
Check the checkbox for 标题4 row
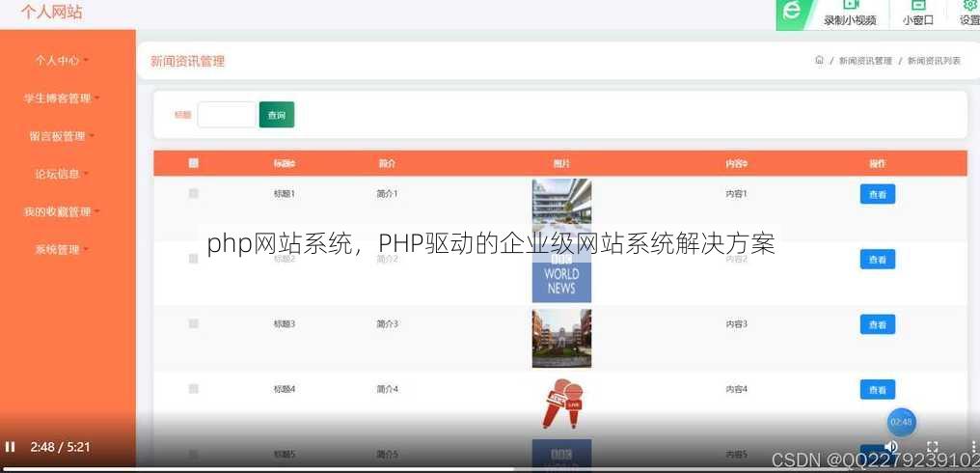[193, 388]
